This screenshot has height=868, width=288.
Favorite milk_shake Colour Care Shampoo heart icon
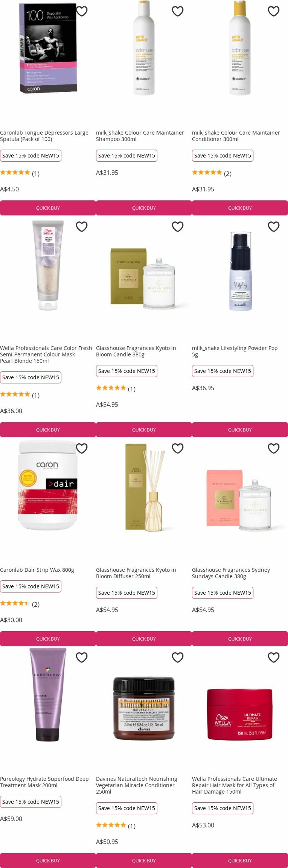point(178,11)
